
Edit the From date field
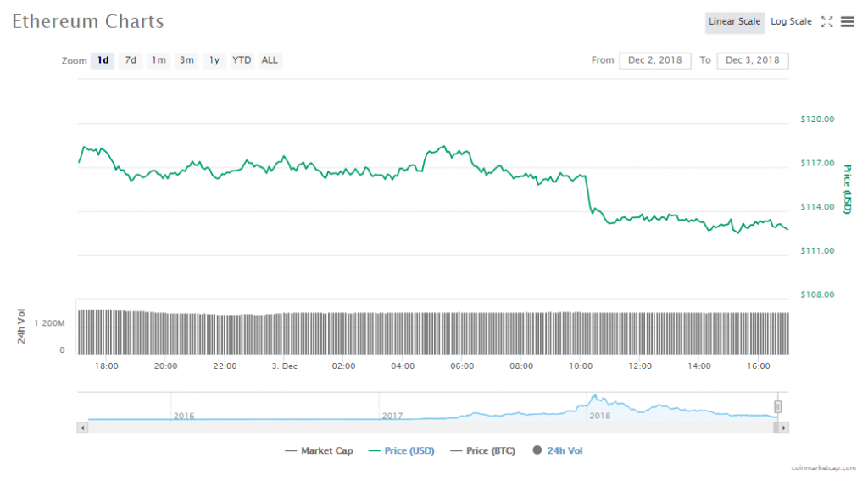click(654, 60)
